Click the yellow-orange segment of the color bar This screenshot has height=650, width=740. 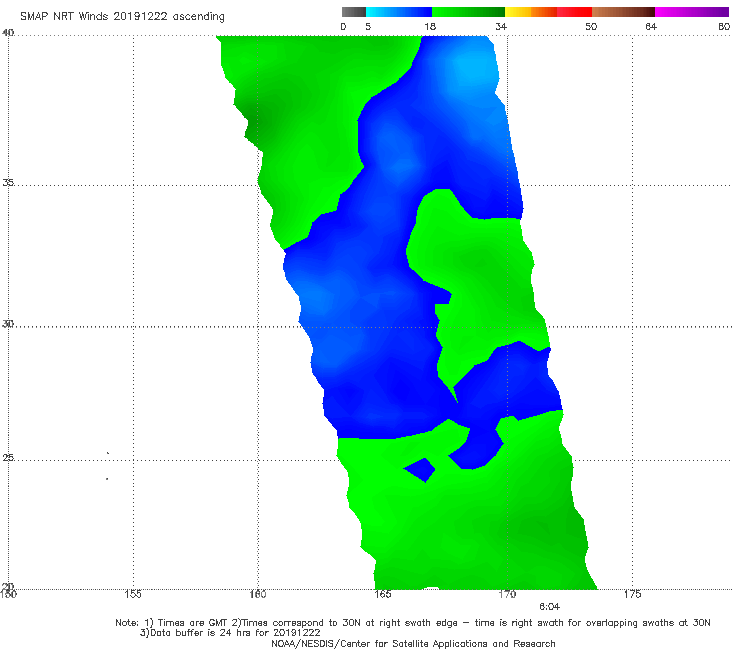[x=531, y=12]
